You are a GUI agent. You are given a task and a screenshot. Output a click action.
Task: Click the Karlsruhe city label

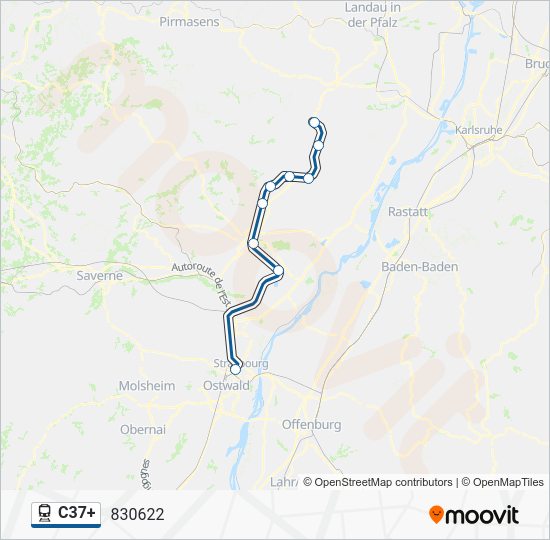[478, 130]
